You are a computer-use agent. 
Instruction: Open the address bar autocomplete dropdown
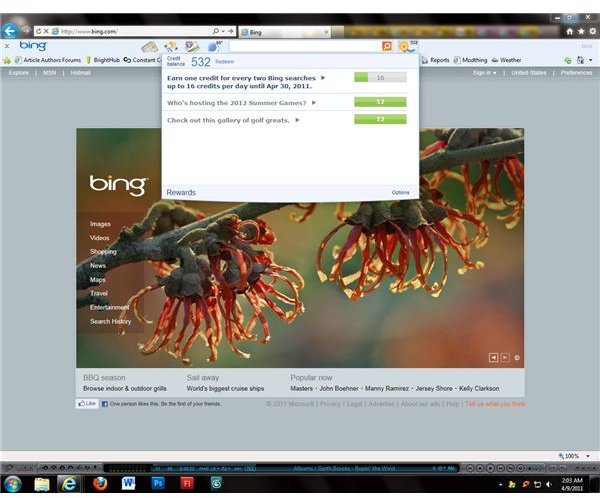click(x=223, y=31)
